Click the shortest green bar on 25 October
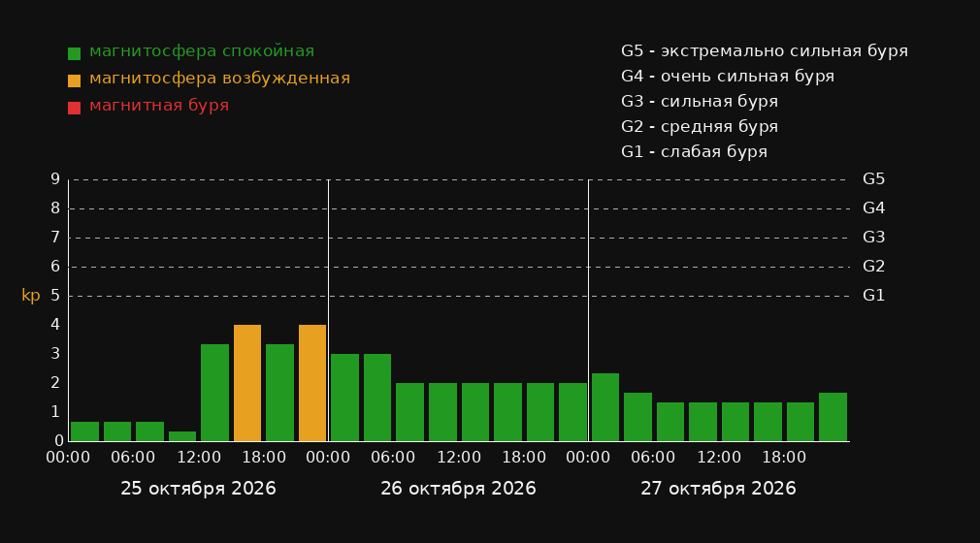The height and width of the screenshot is (543, 980). tap(182, 436)
